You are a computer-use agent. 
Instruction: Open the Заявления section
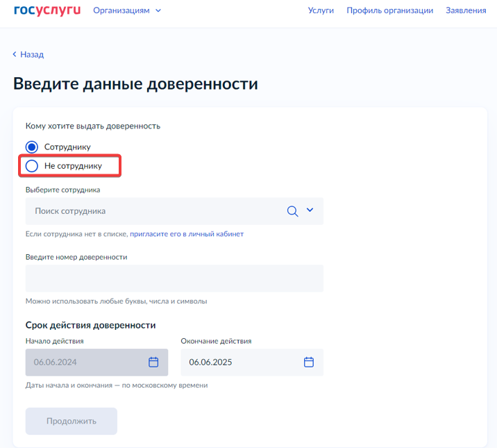[x=466, y=10]
